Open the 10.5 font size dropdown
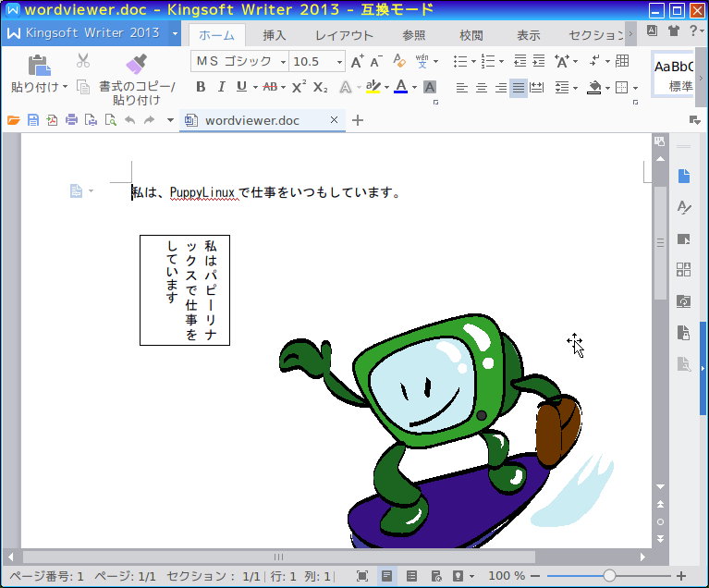Image resolution: width=709 pixels, height=588 pixels. pos(339,62)
